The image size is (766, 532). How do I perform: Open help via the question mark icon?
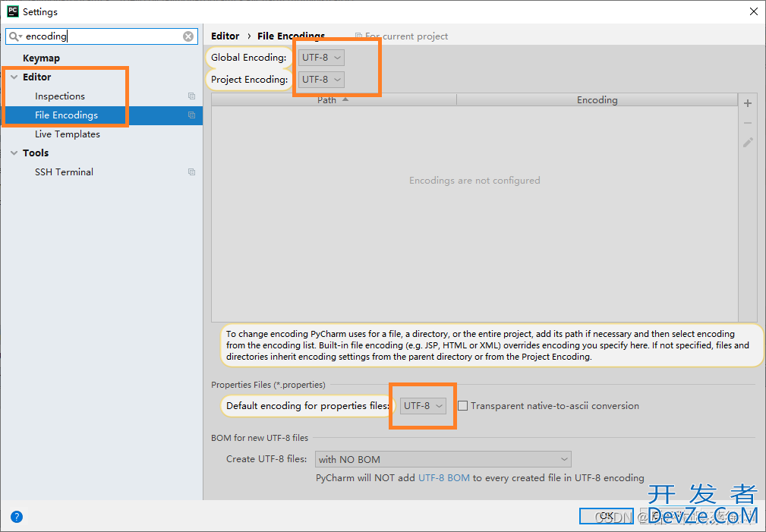(x=17, y=516)
